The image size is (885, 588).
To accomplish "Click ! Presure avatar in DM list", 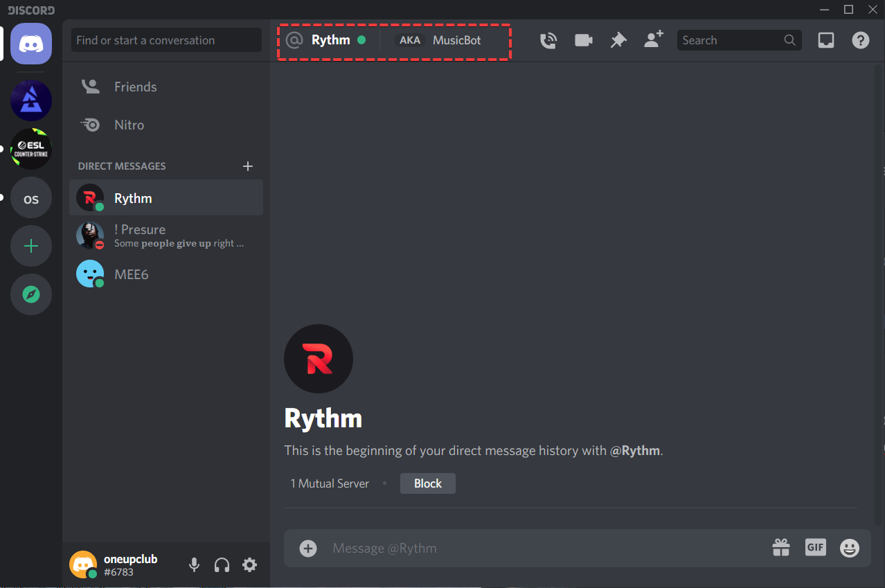I will click(x=90, y=236).
